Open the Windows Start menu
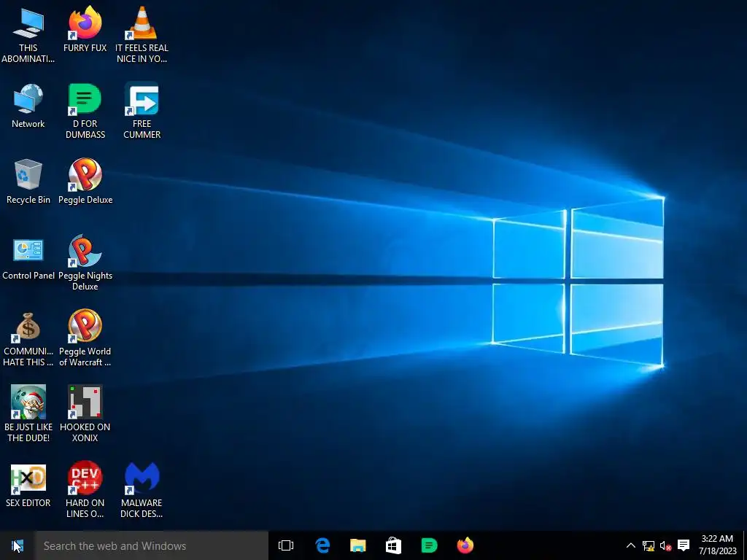Image resolution: width=747 pixels, height=560 pixels. coord(18,545)
